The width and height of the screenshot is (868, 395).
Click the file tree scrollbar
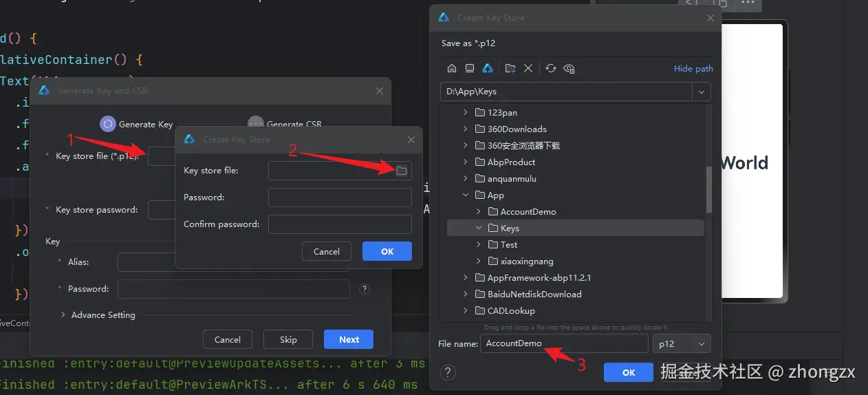(x=709, y=189)
